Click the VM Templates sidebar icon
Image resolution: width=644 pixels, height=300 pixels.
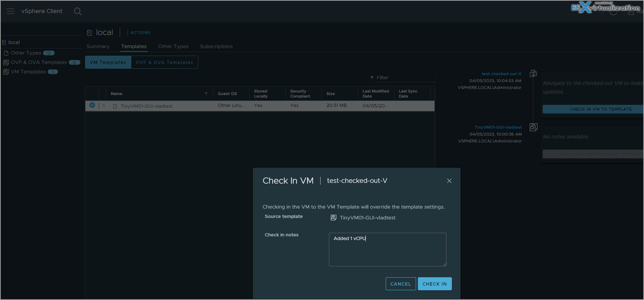tap(6, 72)
